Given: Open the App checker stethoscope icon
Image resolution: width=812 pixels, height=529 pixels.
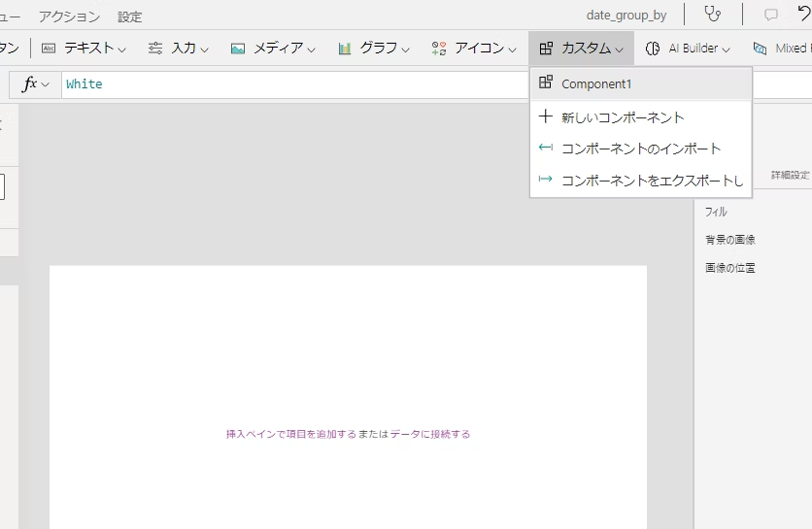Looking at the screenshot, I should (x=713, y=15).
